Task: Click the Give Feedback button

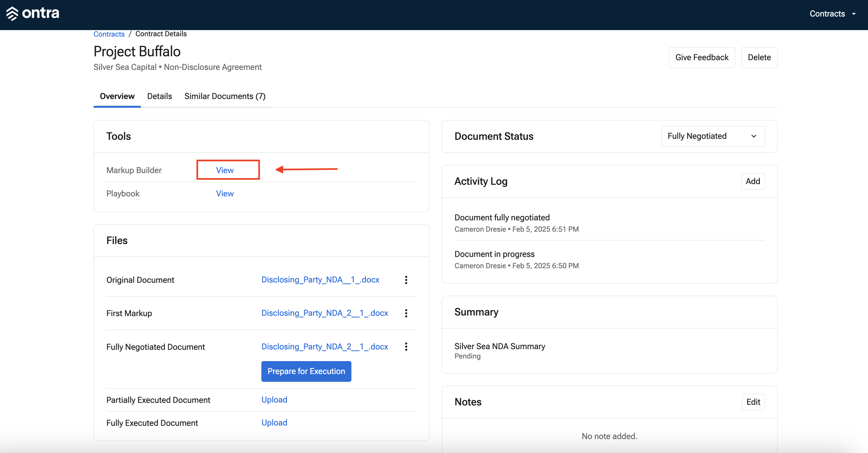Action: (702, 58)
